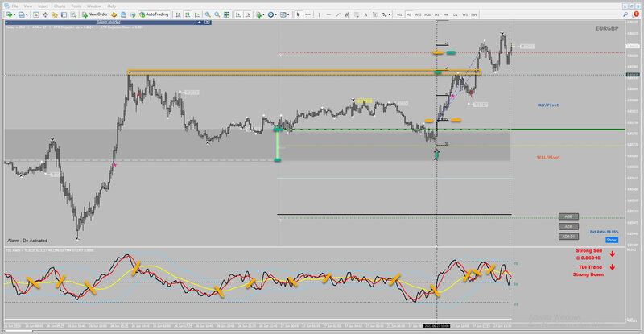Toggle chart auto scroll

237,14
